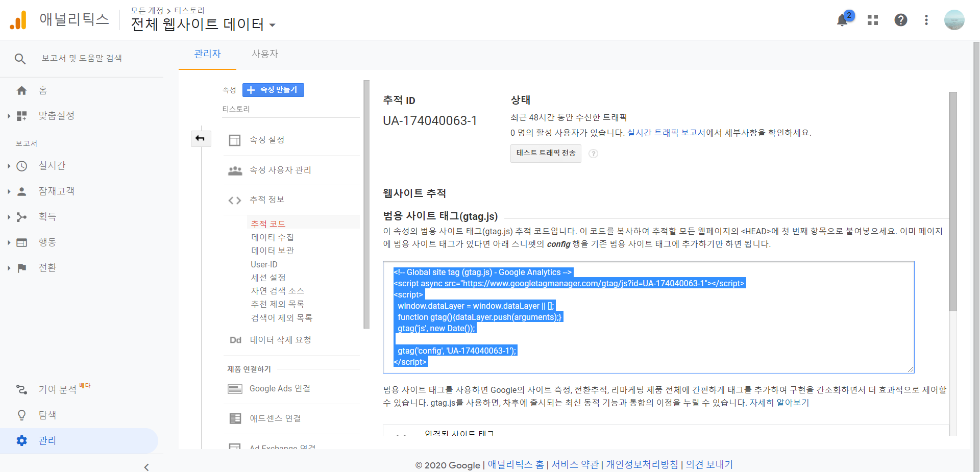Click inside the gtag.js code text box
The width and height of the screenshot is (980, 472).
(648, 317)
